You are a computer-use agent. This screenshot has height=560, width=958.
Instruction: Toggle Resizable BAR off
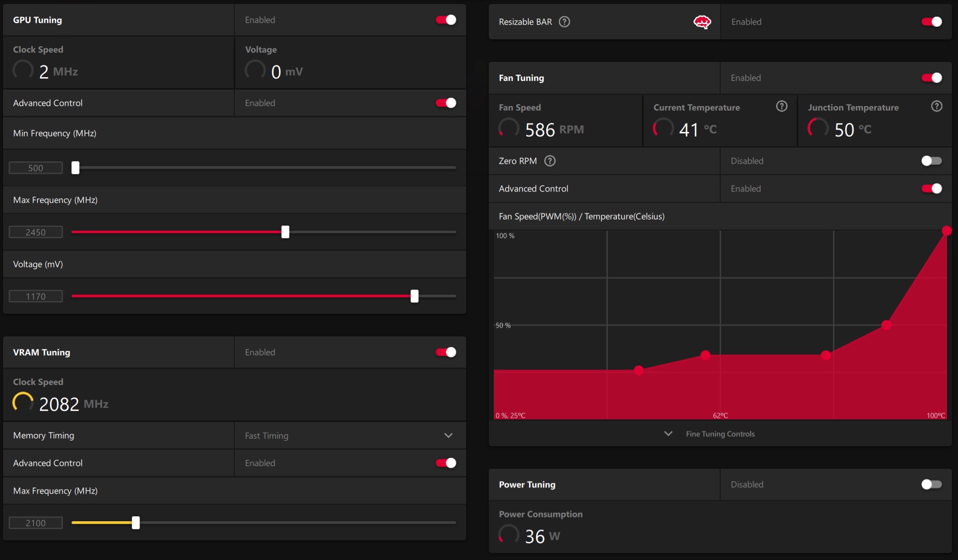[932, 22]
